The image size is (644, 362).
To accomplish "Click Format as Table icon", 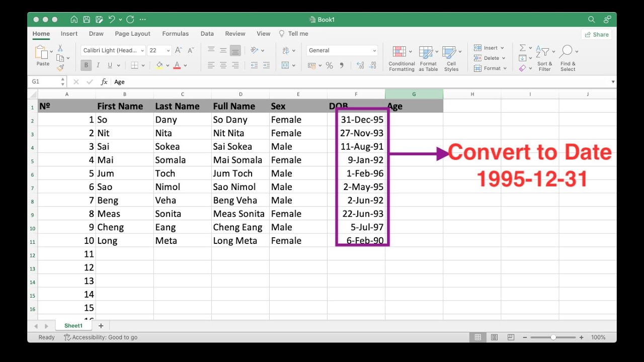I will point(428,59).
